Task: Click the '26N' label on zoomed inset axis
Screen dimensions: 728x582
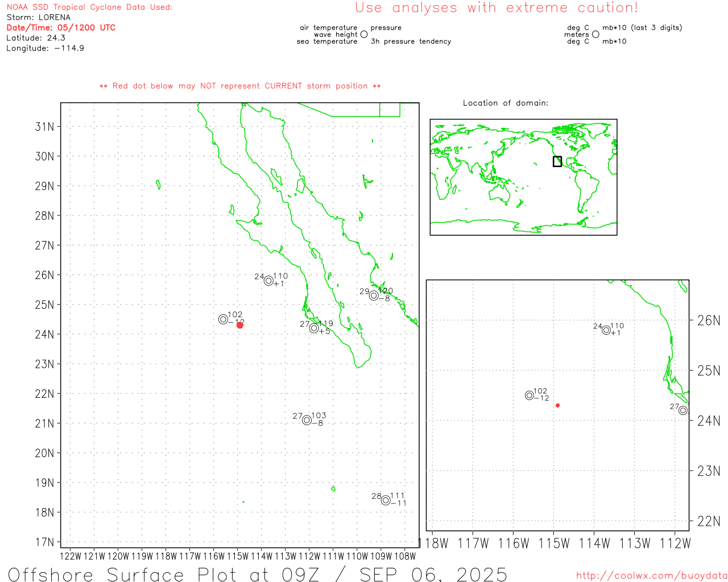Action: tap(709, 320)
